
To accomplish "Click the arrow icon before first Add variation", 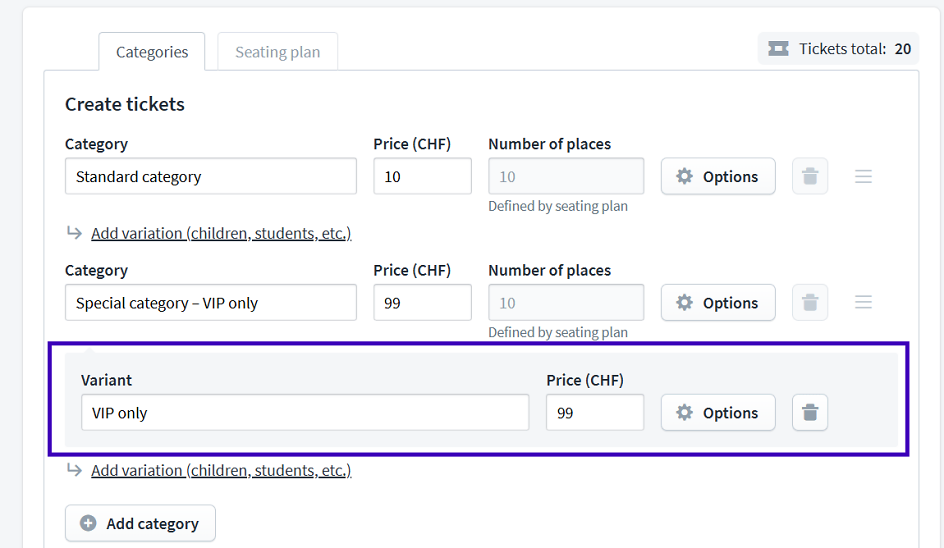I will coord(74,232).
